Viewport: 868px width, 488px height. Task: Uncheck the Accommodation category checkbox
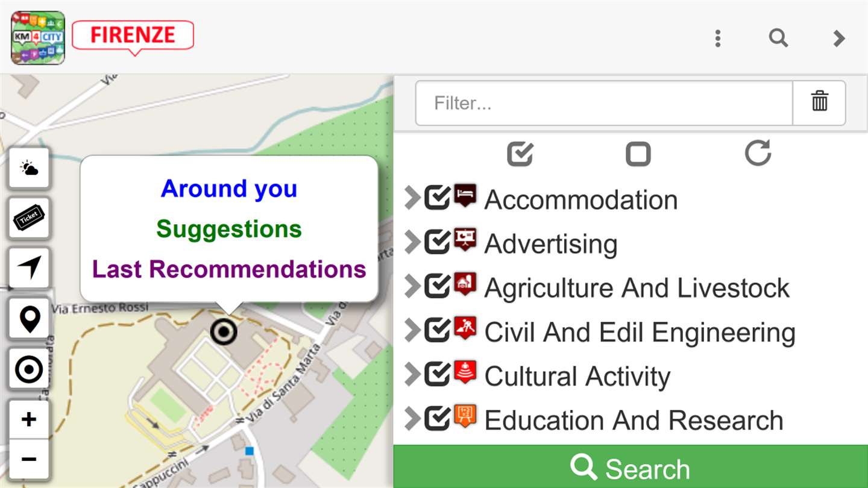437,198
